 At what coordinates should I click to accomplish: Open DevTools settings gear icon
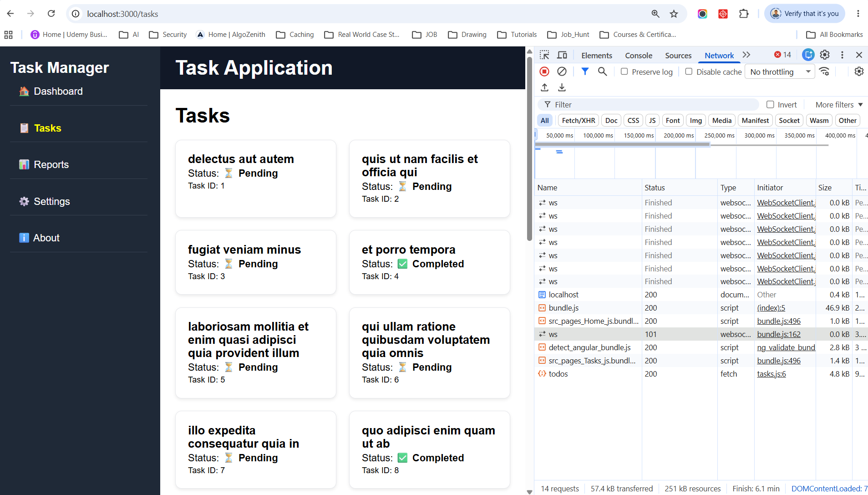pos(825,55)
